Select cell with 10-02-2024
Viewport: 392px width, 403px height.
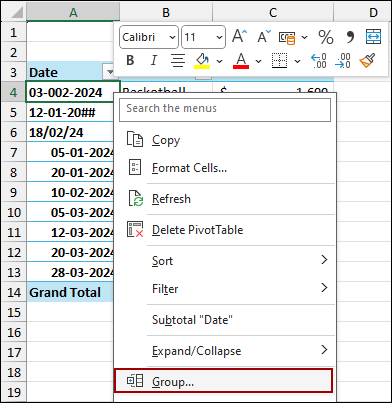coord(70,192)
